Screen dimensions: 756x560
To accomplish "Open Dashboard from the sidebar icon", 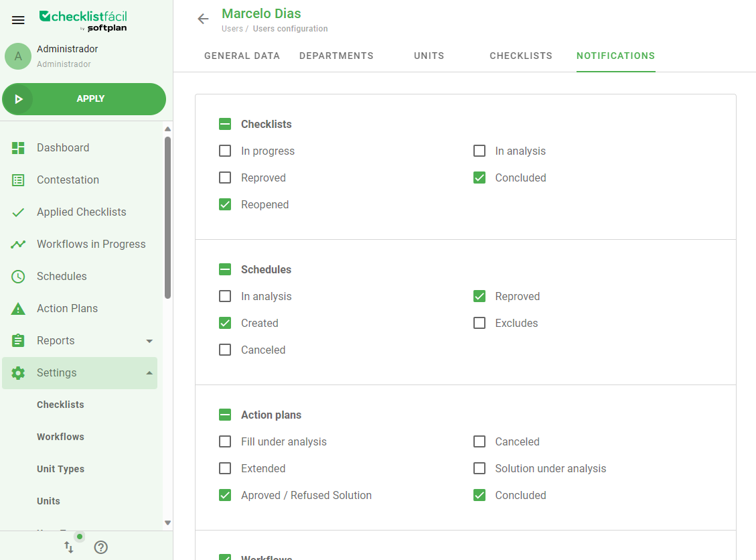I will tap(18, 148).
